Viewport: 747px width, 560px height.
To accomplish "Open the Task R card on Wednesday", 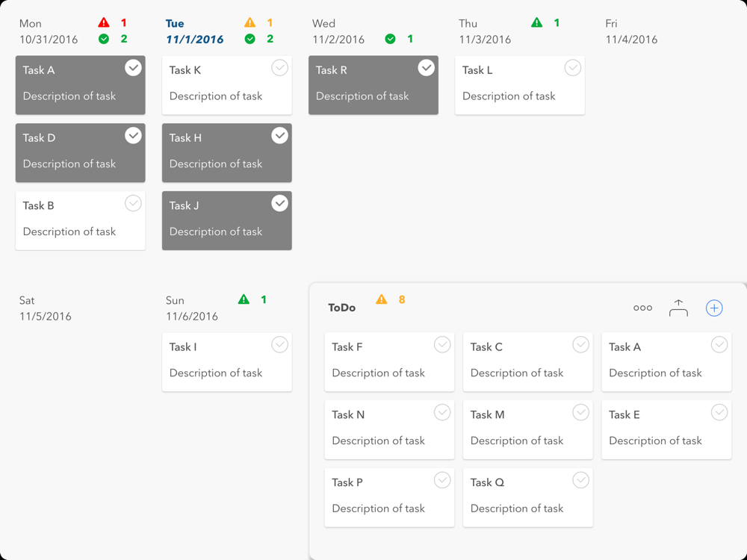I will [x=362, y=86].
